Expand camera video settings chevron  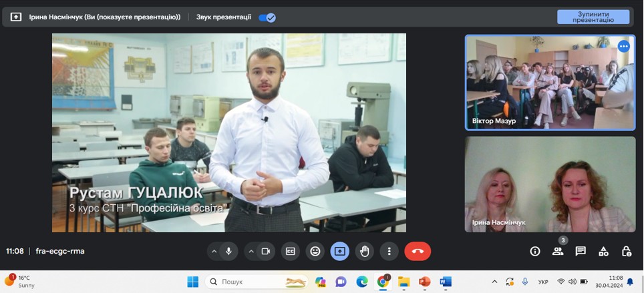pos(251,251)
